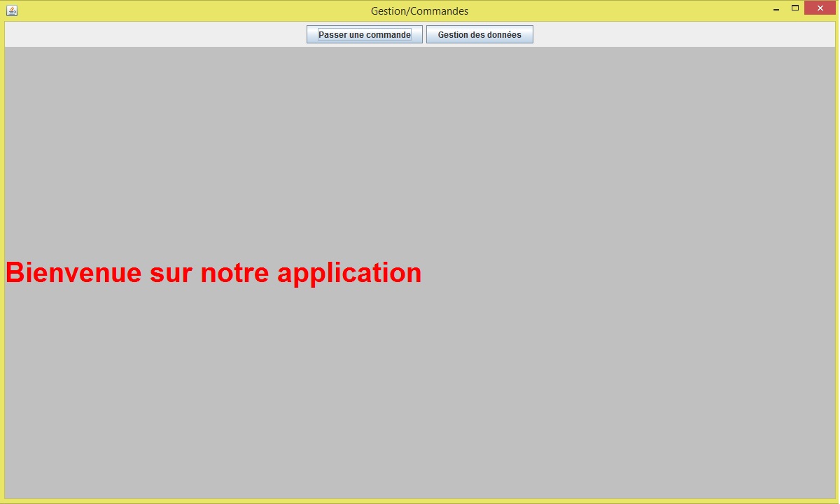Click title bar area between Java icon and title

189,10
